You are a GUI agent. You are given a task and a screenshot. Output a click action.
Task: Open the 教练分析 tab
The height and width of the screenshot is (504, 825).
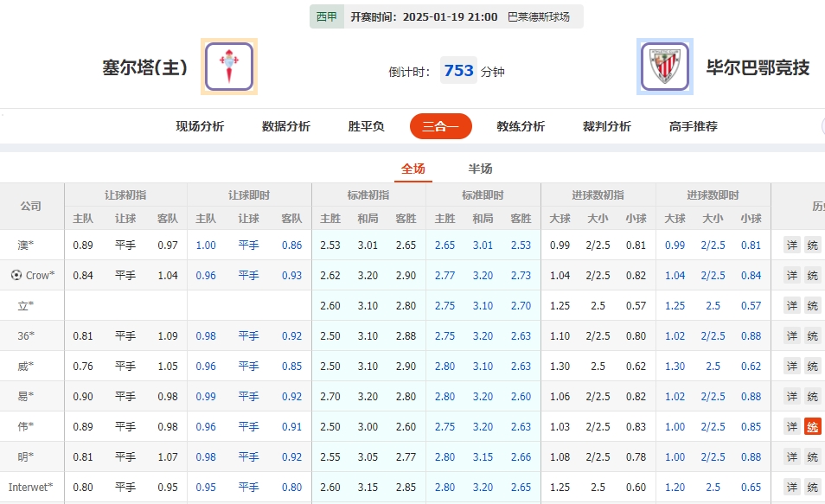[520, 125]
